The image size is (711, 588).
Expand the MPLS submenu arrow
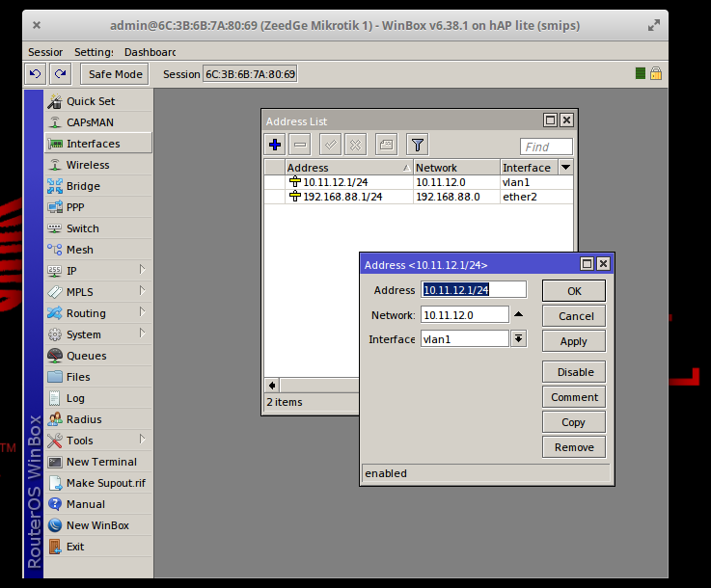click(x=142, y=291)
